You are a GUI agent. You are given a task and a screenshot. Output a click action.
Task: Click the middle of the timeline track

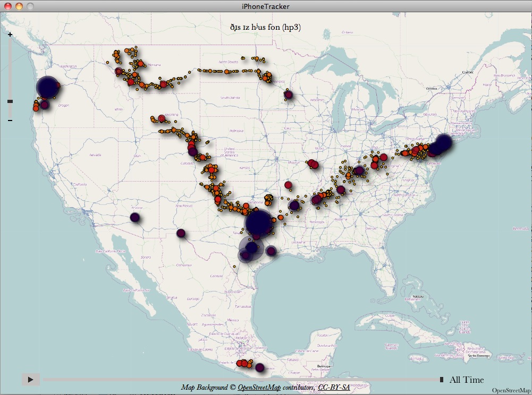[x=242, y=380]
